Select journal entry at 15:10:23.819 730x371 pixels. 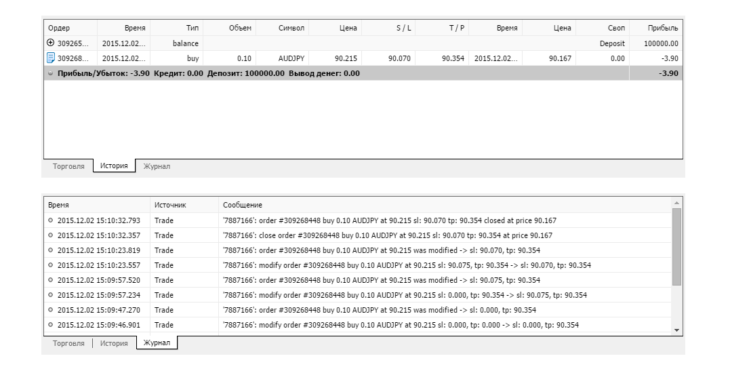tap(358, 250)
